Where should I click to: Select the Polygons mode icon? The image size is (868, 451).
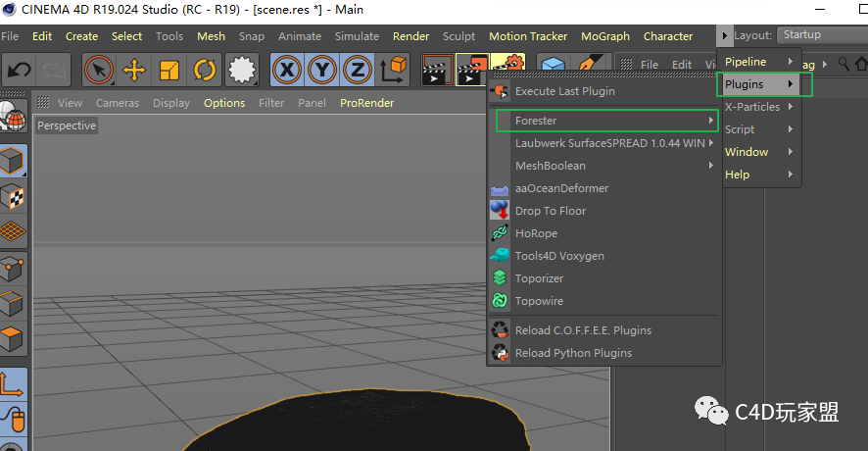coord(13,338)
